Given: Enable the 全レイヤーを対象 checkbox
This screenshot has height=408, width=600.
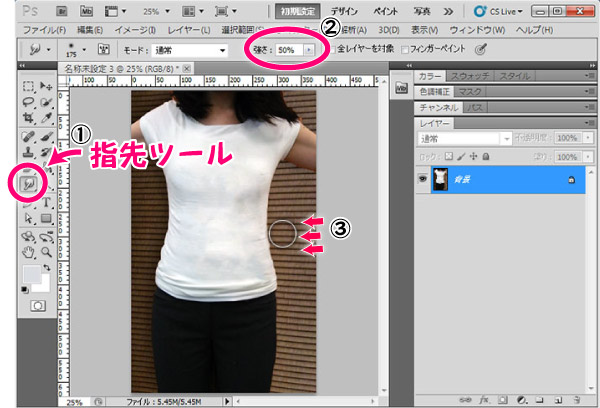Looking at the screenshot, I should [334, 48].
